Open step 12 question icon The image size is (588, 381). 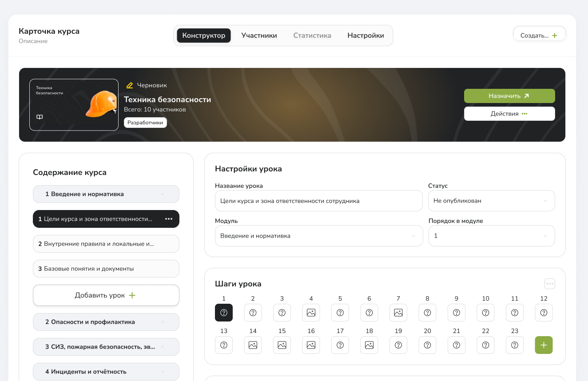[544, 313]
